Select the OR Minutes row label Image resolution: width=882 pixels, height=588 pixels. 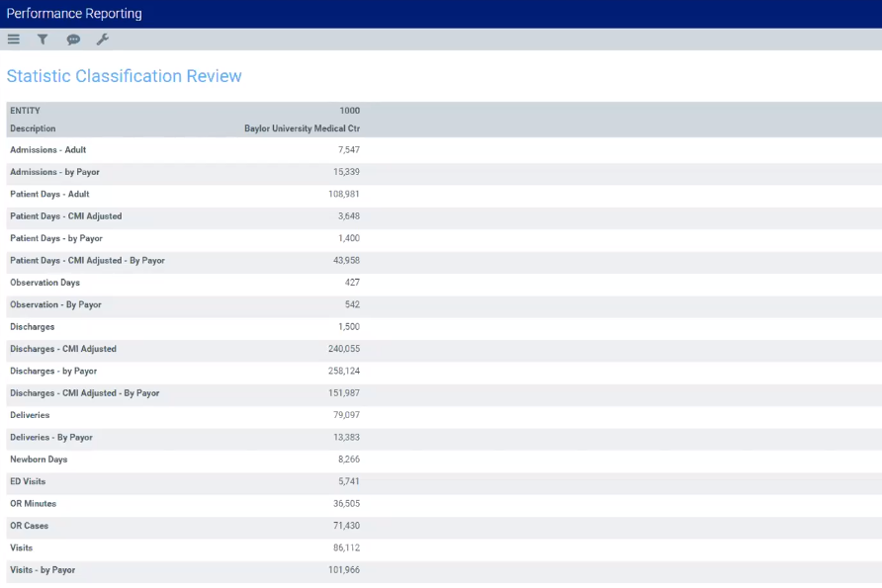click(34, 504)
